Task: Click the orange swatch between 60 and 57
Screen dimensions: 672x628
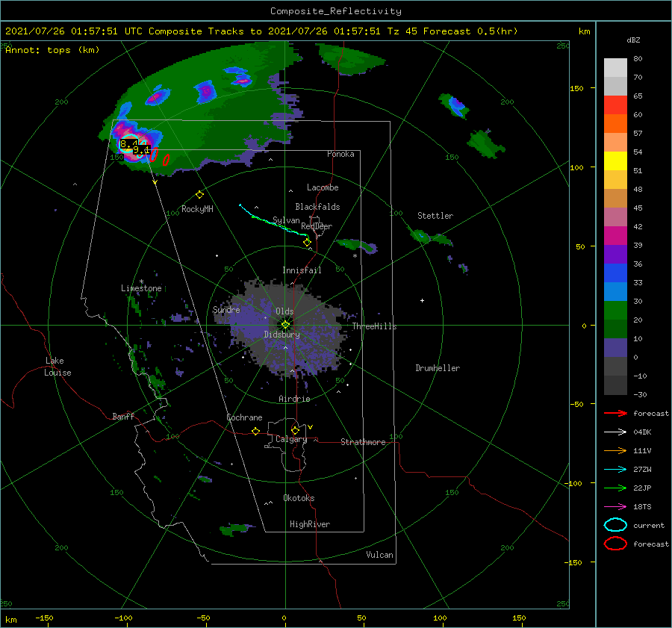Action: pyautogui.click(x=615, y=124)
